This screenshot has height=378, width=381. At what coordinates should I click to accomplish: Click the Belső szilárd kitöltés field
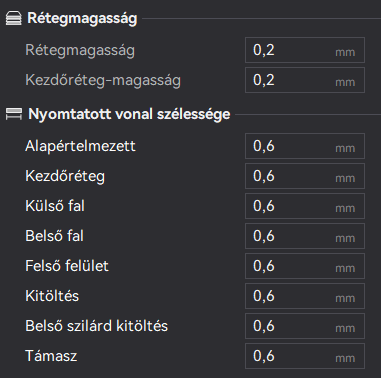305,326
